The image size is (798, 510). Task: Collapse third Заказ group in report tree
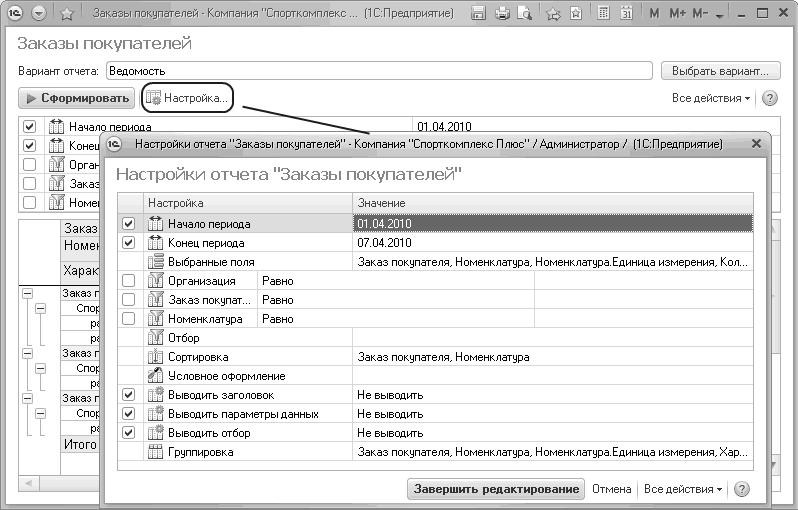tap(27, 398)
